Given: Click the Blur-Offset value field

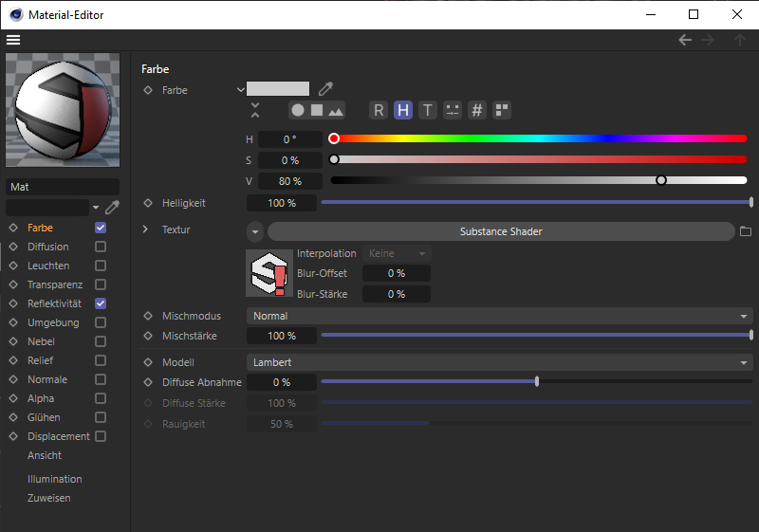Looking at the screenshot, I should tap(397, 273).
